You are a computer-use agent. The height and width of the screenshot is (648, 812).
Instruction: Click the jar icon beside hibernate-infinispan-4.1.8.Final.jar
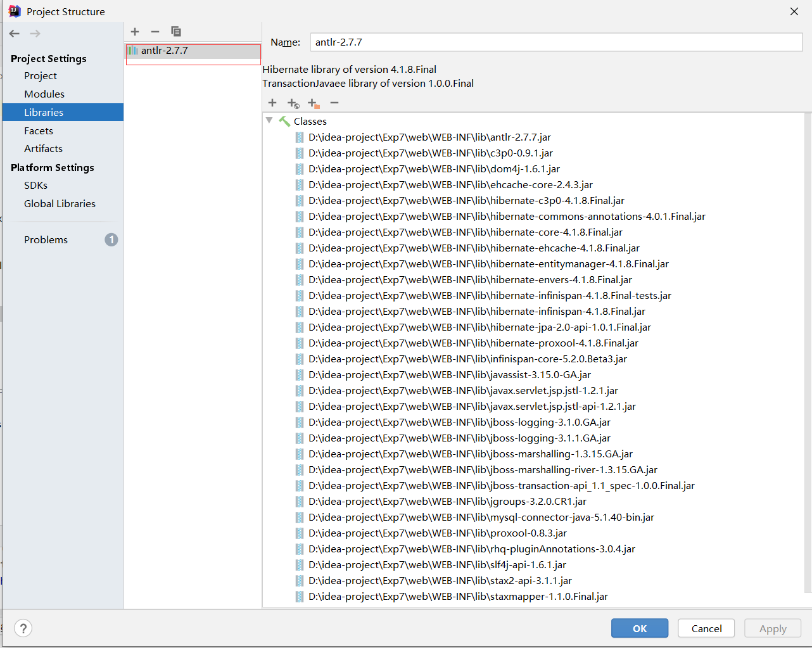(300, 312)
